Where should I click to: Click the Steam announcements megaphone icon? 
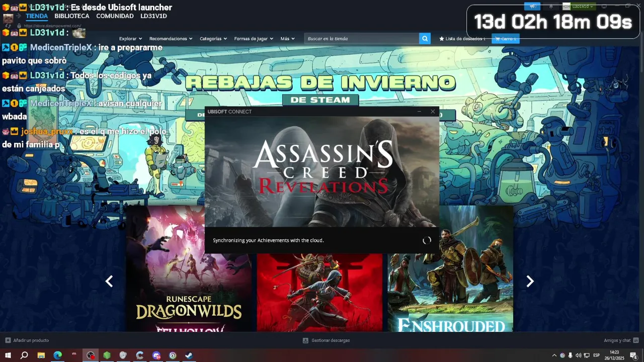(x=532, y=6)
